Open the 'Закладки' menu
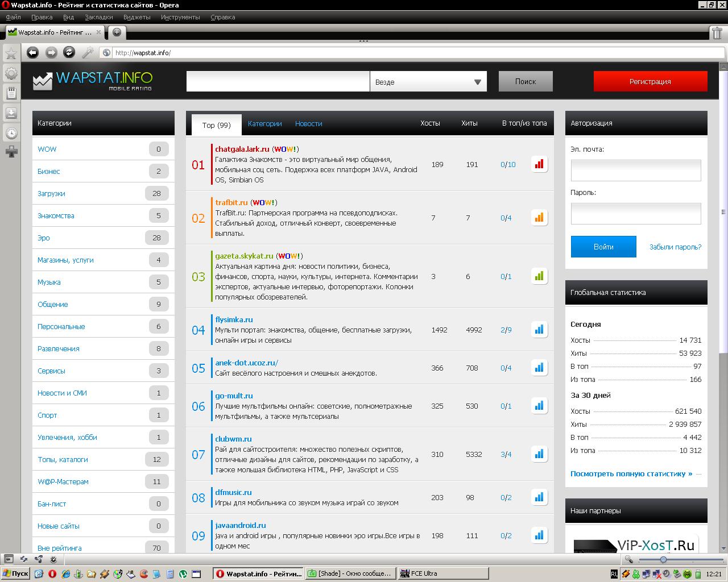728x582 pixels. point(98,17)
